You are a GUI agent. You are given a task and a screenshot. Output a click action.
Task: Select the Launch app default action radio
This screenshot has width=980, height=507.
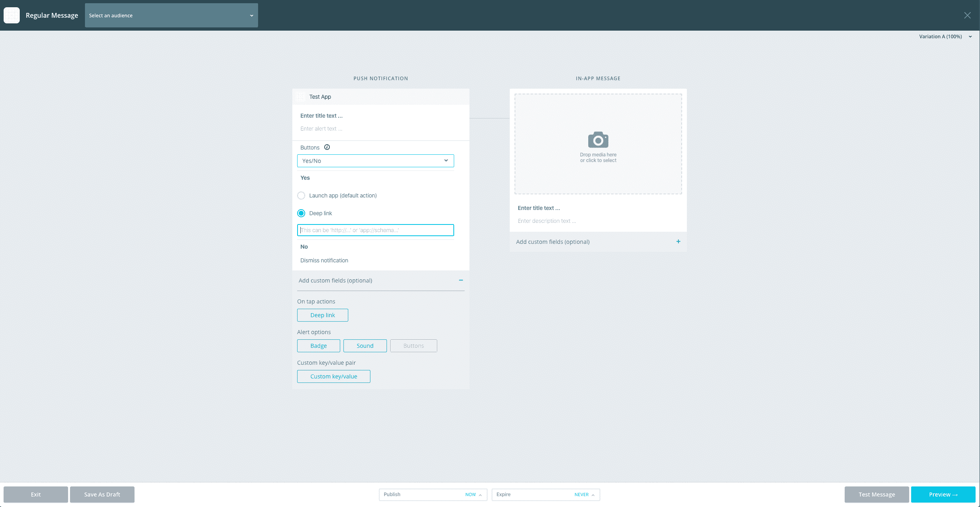coord(301,195)
